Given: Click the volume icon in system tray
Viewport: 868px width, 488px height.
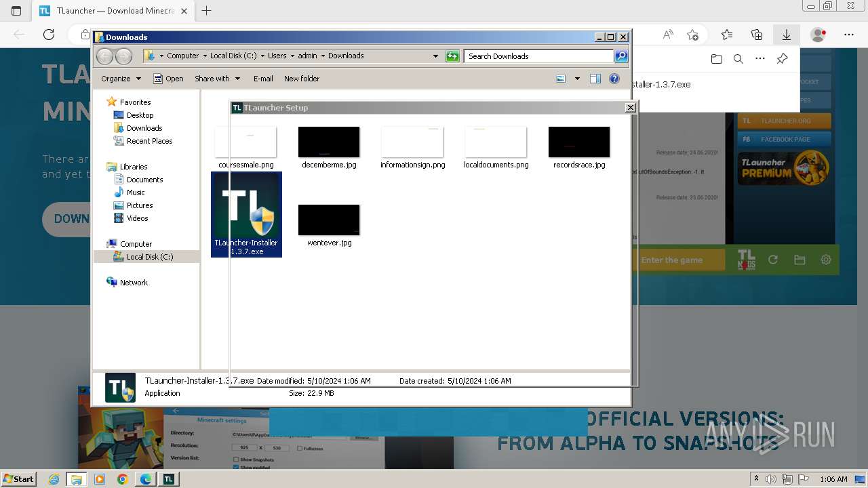Looking at the screenshot, I should point(770,479).
